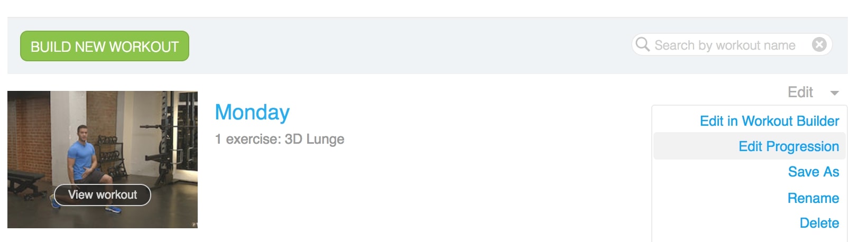
Task: Delete the Monday workout via menu
Action: (819, 223)
